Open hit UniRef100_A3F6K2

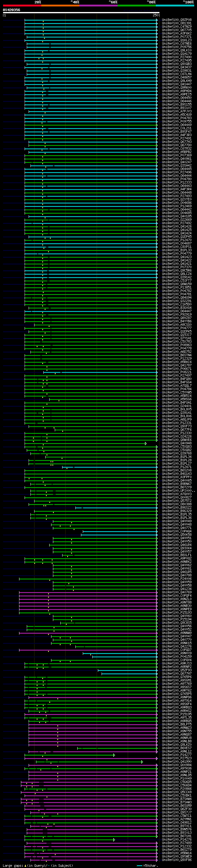pyautogui.click(x=177, y=33)
